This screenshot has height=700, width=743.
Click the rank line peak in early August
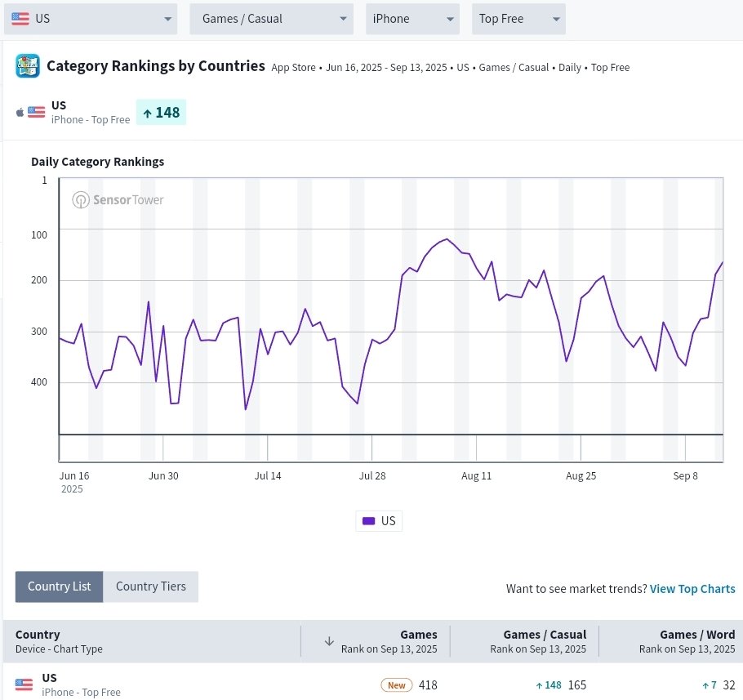pos(447,239)
